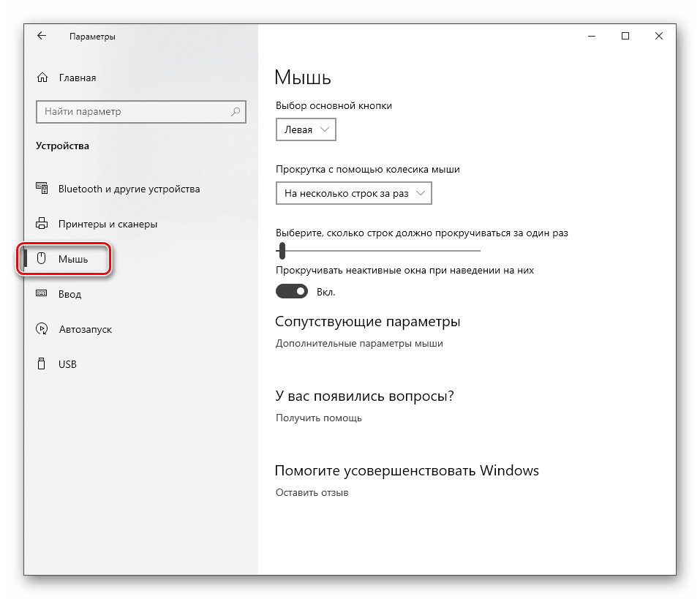Click the scroll lines slider thumb
This screenshot has height=599, width=700.
click(282, 251)
